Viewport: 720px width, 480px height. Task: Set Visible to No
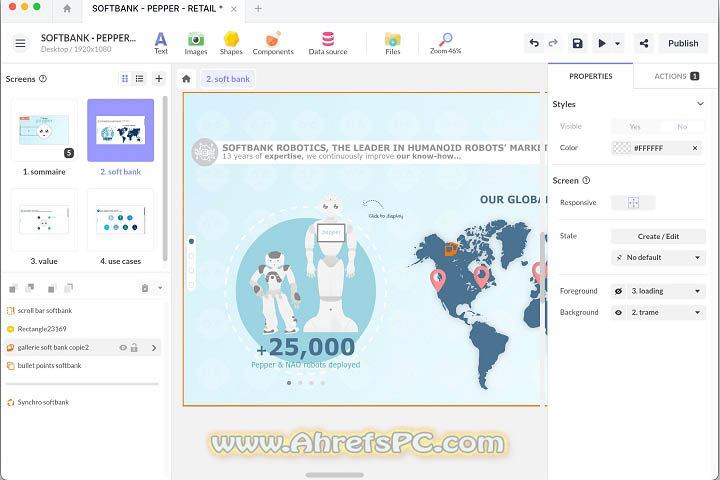click(682, 126)
